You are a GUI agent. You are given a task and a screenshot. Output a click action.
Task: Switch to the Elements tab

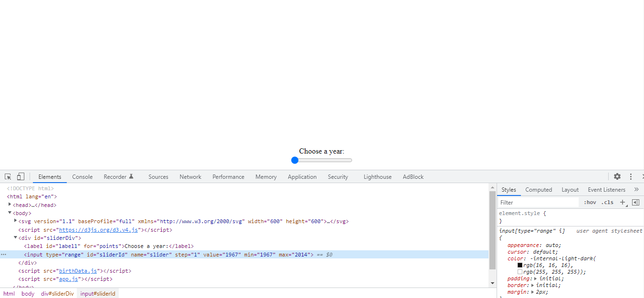50,177
